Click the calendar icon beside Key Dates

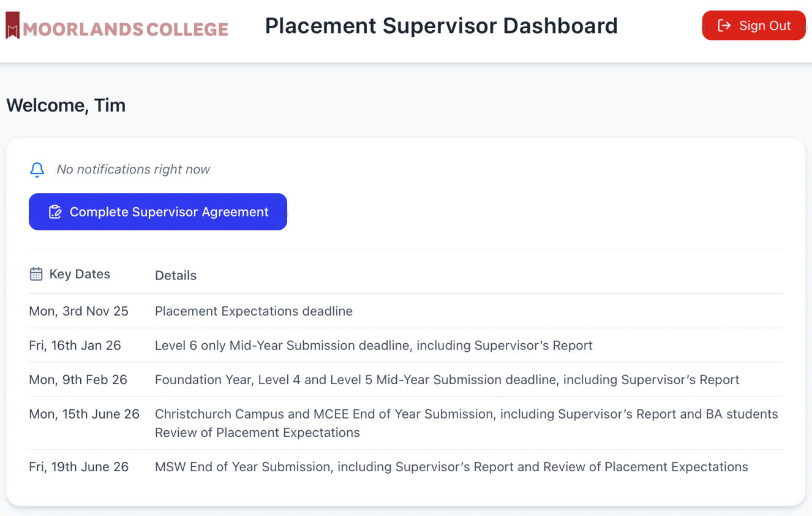[x=36, y=274]
